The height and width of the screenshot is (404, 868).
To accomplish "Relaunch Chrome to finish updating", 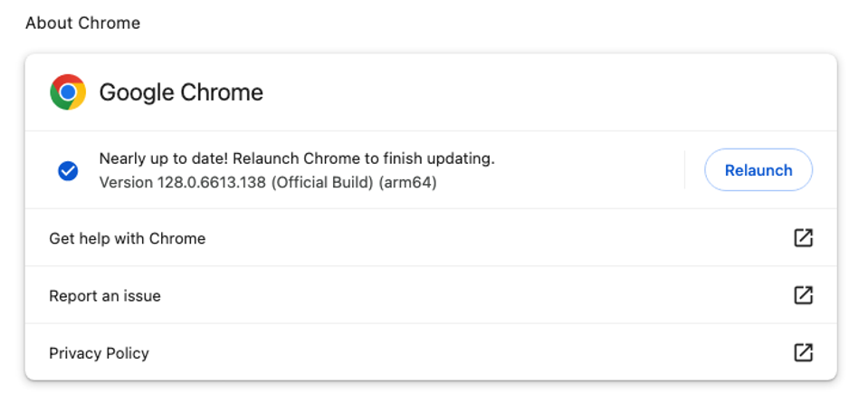I will [x=758, y=170].
